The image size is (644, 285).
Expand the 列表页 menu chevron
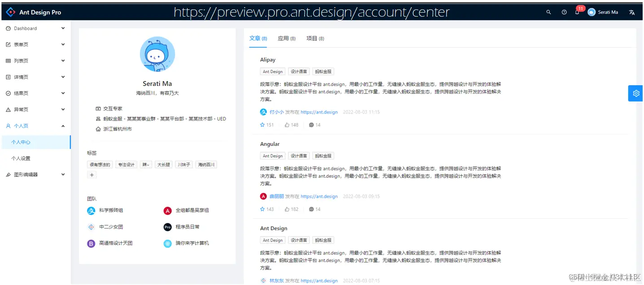click(x=63, y=61)
